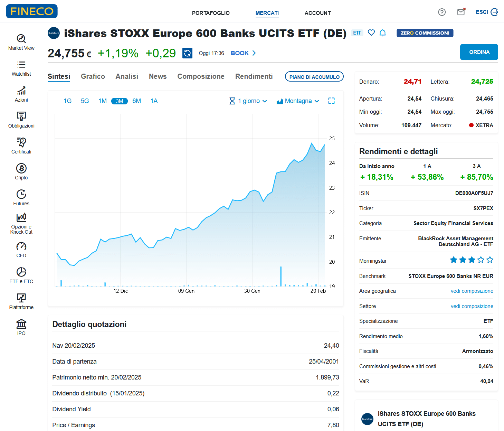The width and height of the screenshot is (504, 431).
Task: Select the 1A chart range
Action: point(154,101)
